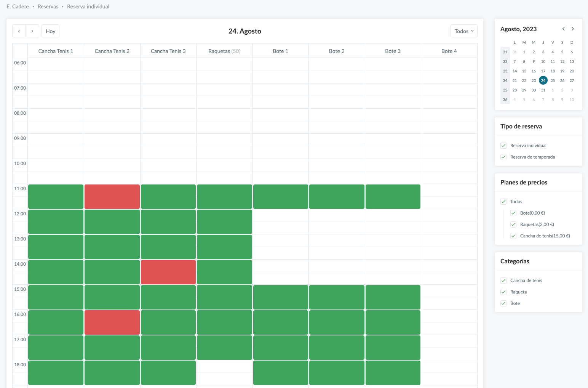The height and width of the screenshot is (388, 588).
Task: Open the Todos dropdown filter
Action: tap(463, 31)
